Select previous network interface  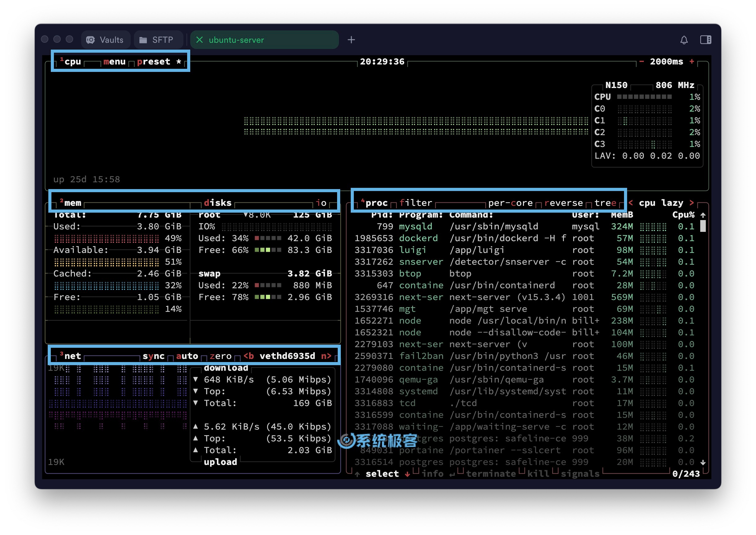click(248, 356)
